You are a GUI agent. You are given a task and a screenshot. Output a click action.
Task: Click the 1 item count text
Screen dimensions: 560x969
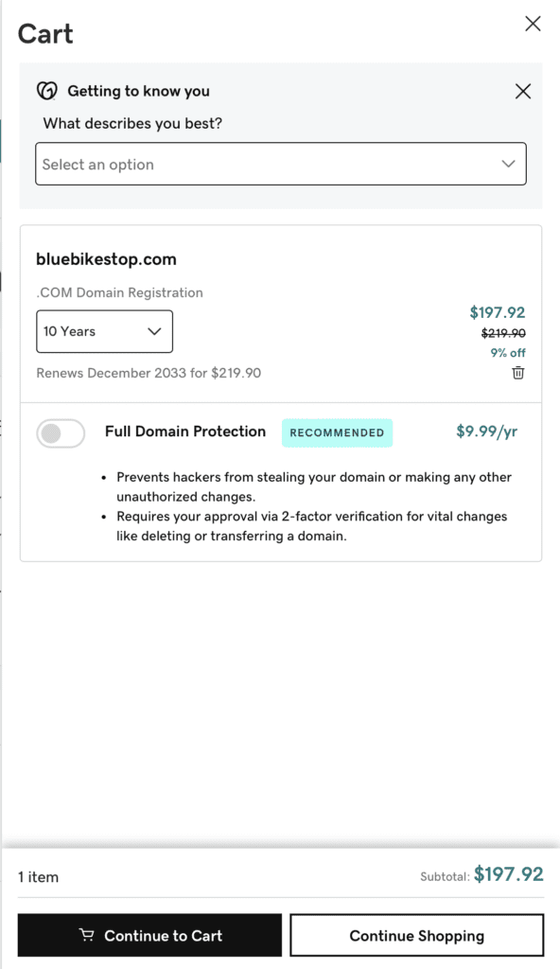tap(39, 877)
